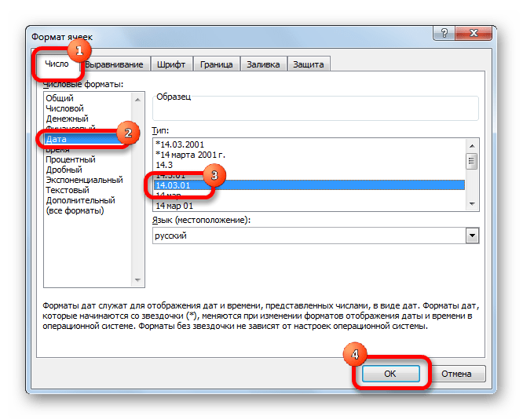Click the down arrow of the Тип list
This screenshot has width=523, height=420.
click(472, 203)
